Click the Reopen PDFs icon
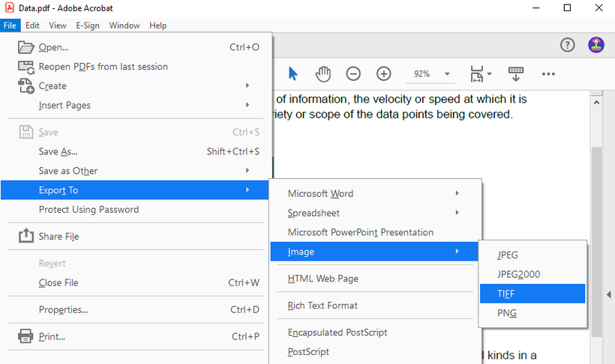The image size is (615, 364). pyautogui.click(x=26, y=67)
